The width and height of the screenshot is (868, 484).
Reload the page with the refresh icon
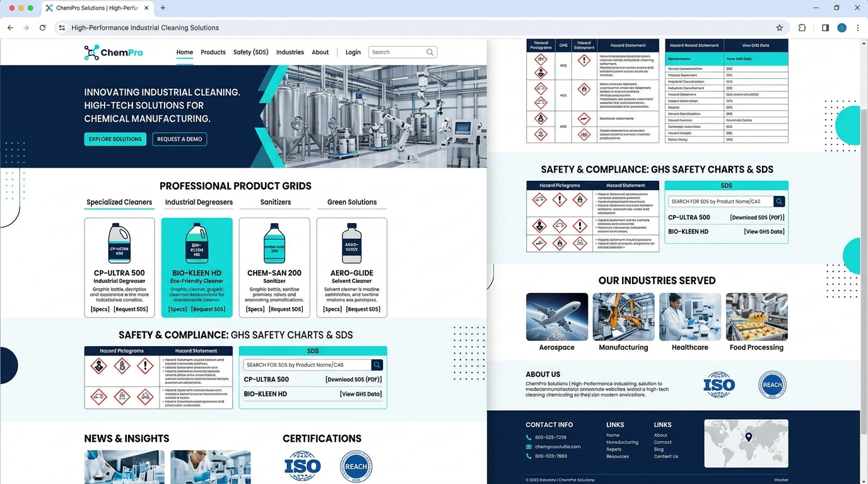[x=42, y=28]
